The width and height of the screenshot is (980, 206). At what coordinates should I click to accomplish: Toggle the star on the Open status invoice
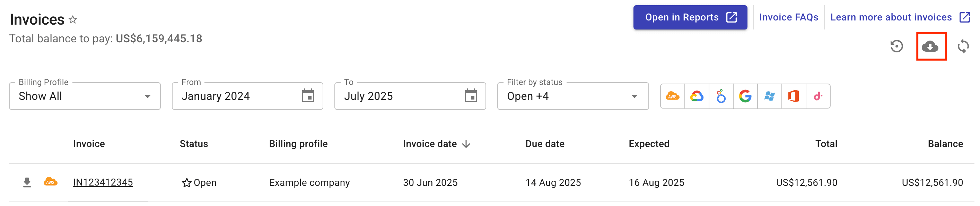pos(186,182)
